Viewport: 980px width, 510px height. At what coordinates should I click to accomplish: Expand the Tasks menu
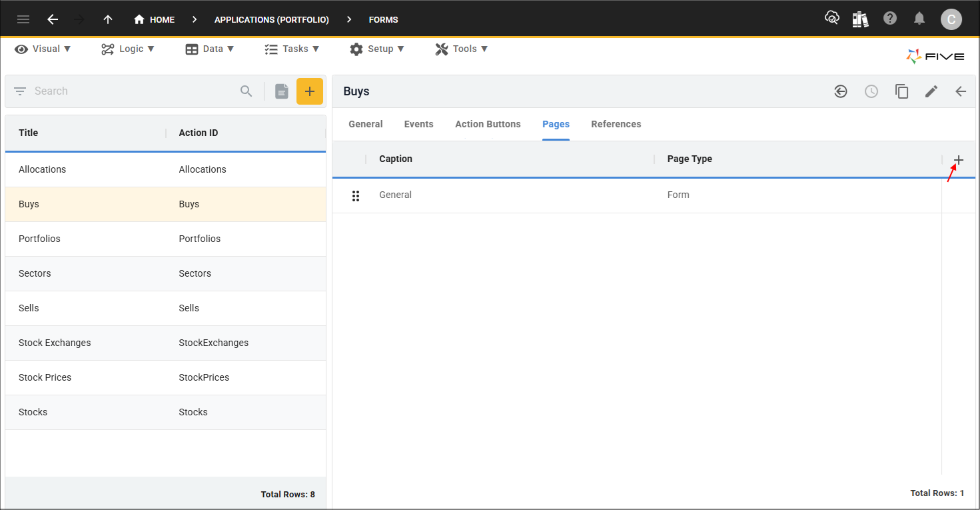click(x=292, y=49)
